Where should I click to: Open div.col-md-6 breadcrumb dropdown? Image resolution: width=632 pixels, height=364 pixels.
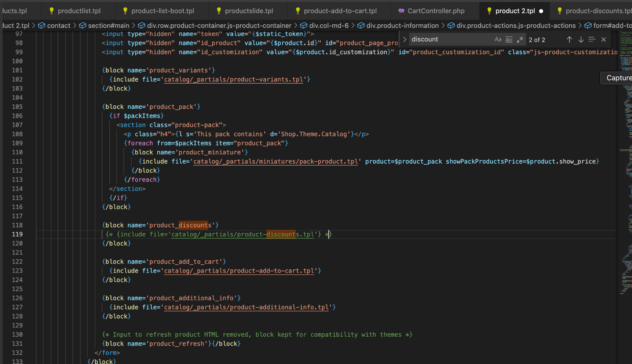tap(329, 26)
